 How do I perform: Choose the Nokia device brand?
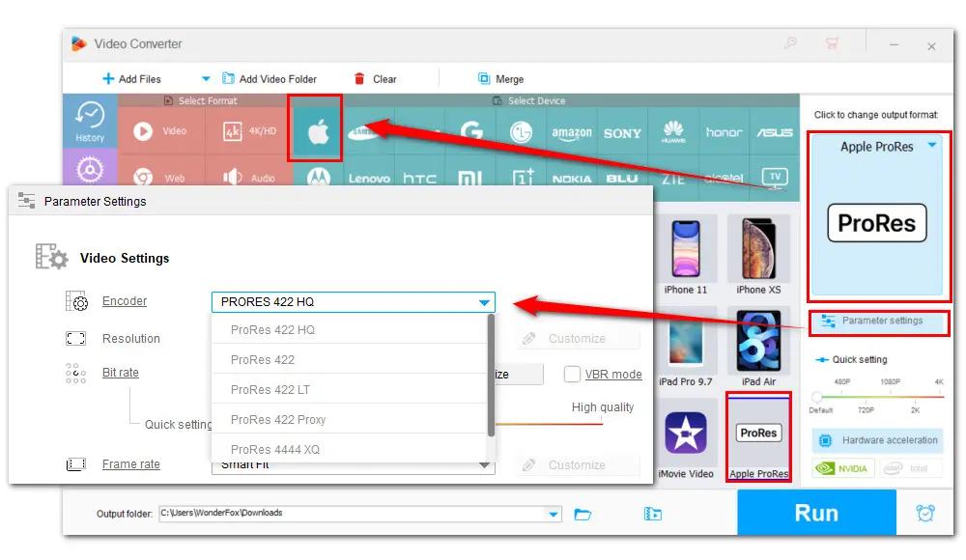[572, 179]
